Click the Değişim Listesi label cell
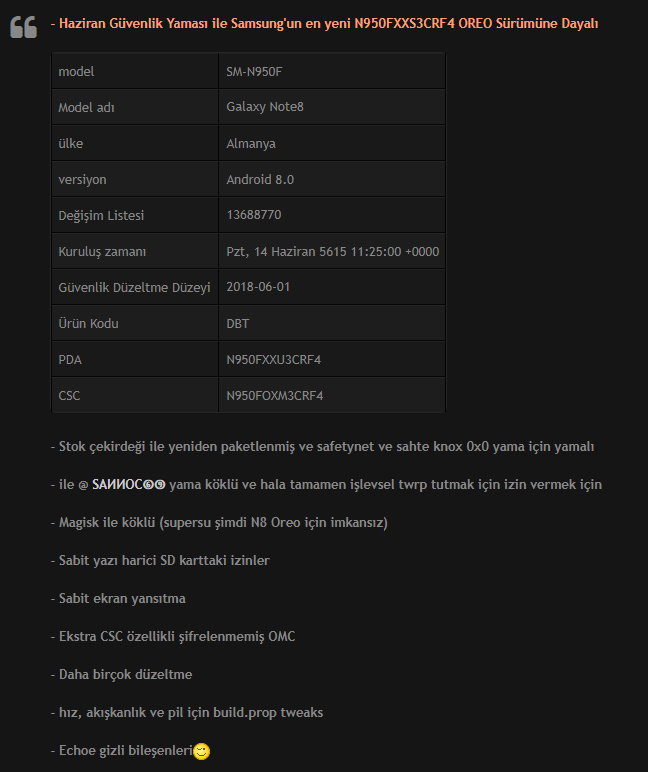 pyautogui.click(x=135, y=215)
